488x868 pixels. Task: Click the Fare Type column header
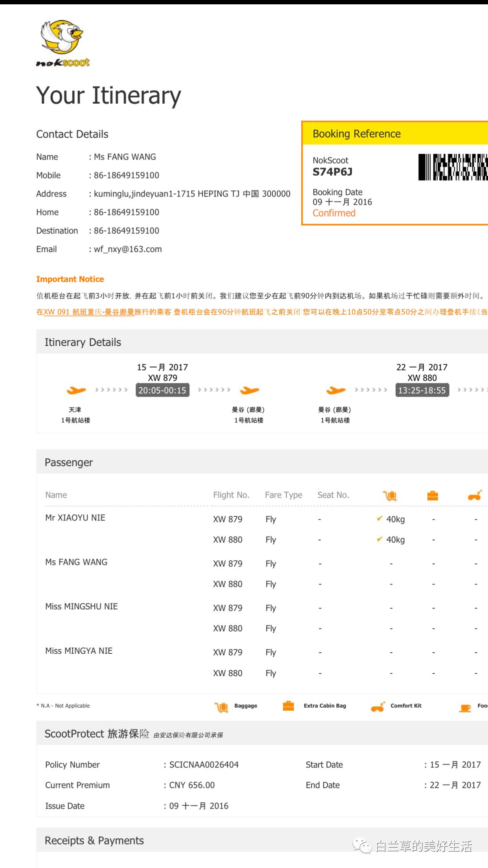(283, 495)
